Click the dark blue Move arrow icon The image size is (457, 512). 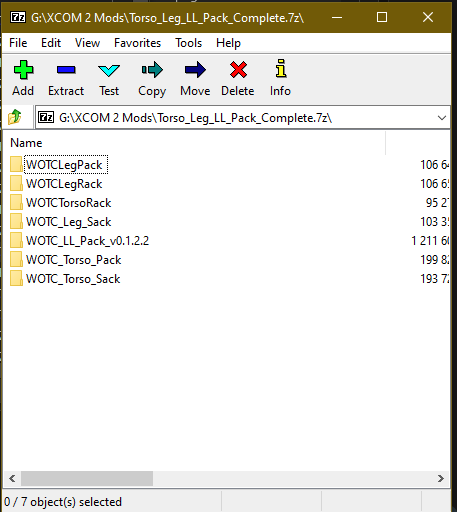point(195,70)
